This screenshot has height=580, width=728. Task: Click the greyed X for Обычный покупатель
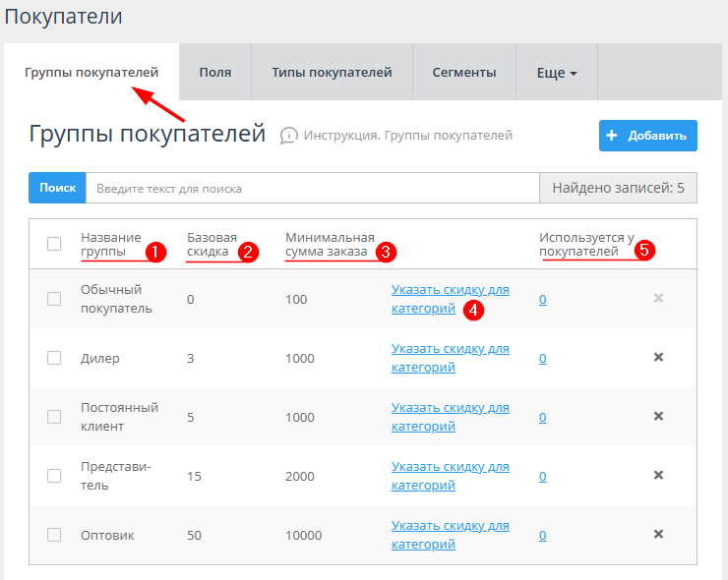(x=658, y=299)
